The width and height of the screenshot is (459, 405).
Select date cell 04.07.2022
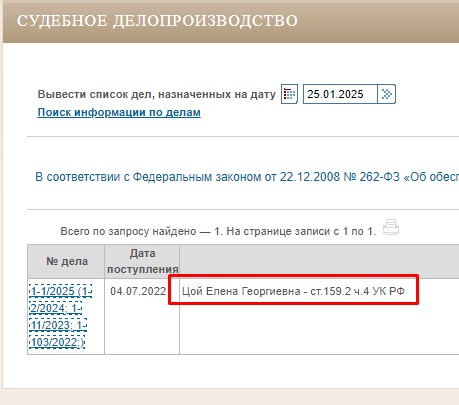tap(138, 291)
